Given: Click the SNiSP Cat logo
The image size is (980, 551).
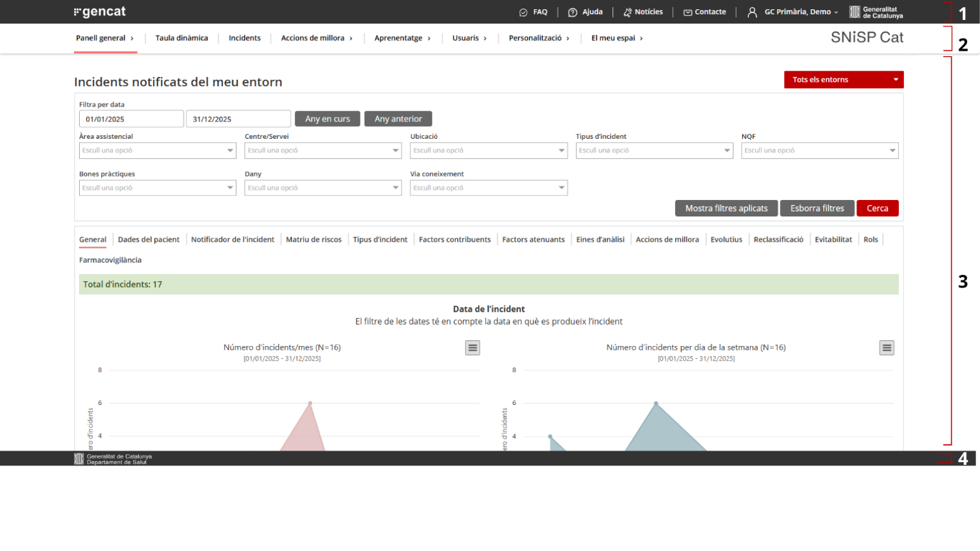Looking at the screenshot, I should point(867,38).
